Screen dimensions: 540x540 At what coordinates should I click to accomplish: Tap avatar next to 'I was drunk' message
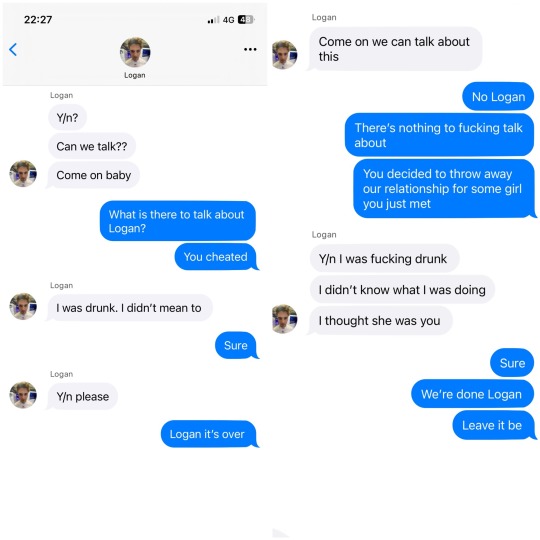(23, 307)
